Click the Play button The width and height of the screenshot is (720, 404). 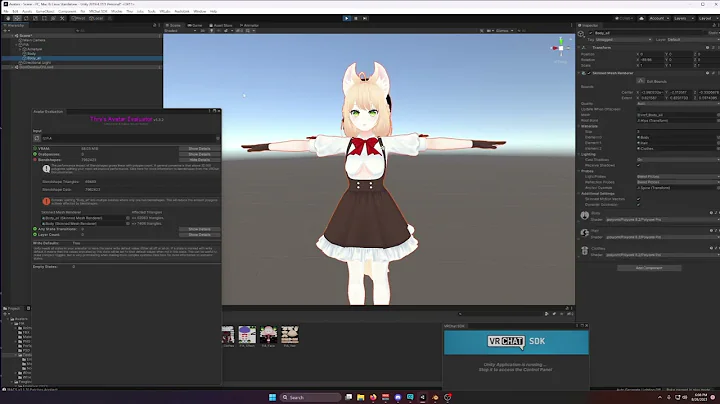347,18
